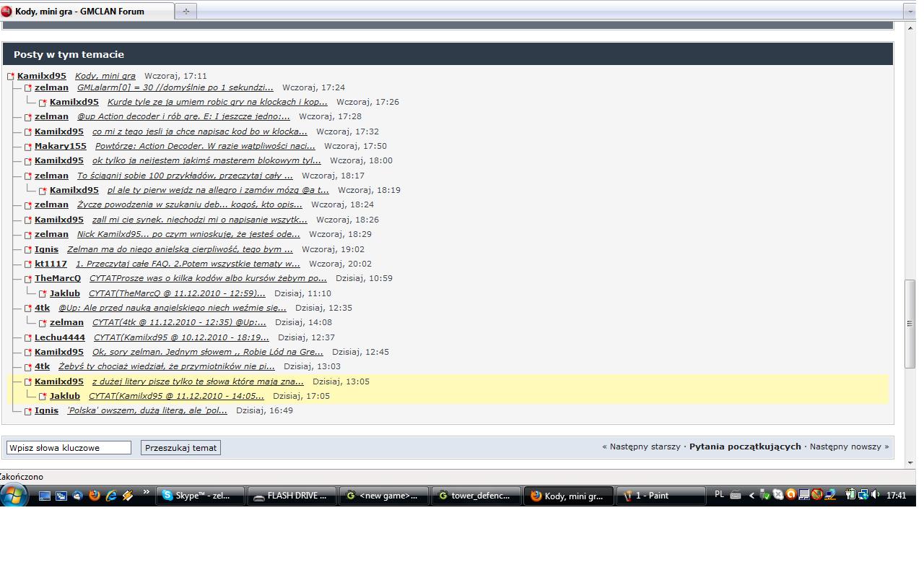Screen dimensions: 924x578
Task: Click the volume speaker icon in tray
Action: click(x=876, y=495)
